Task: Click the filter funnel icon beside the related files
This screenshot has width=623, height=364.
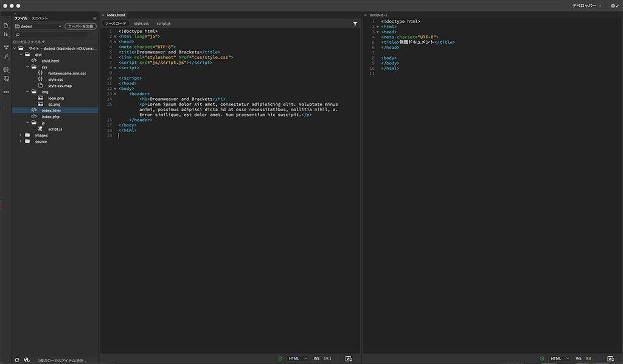Action: pos(355,23)
